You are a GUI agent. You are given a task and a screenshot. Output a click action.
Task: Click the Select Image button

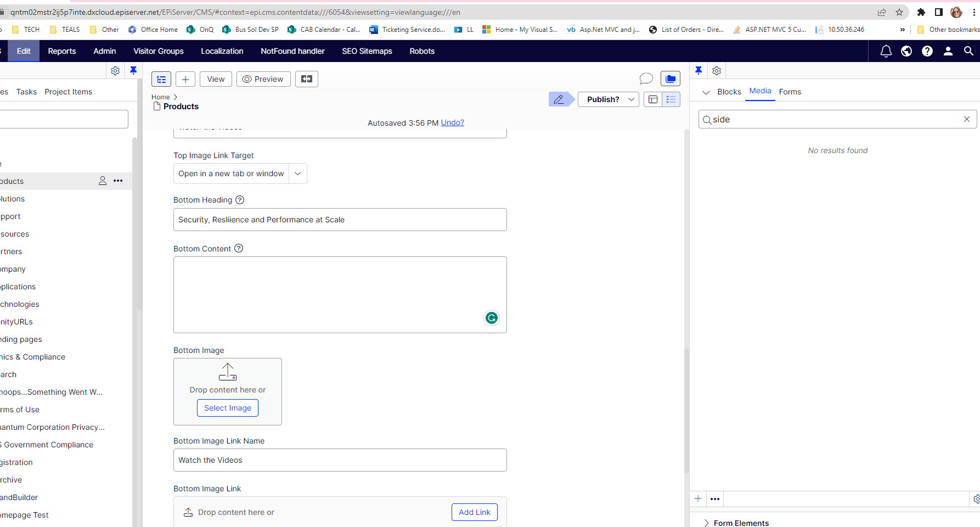[228, 408]
